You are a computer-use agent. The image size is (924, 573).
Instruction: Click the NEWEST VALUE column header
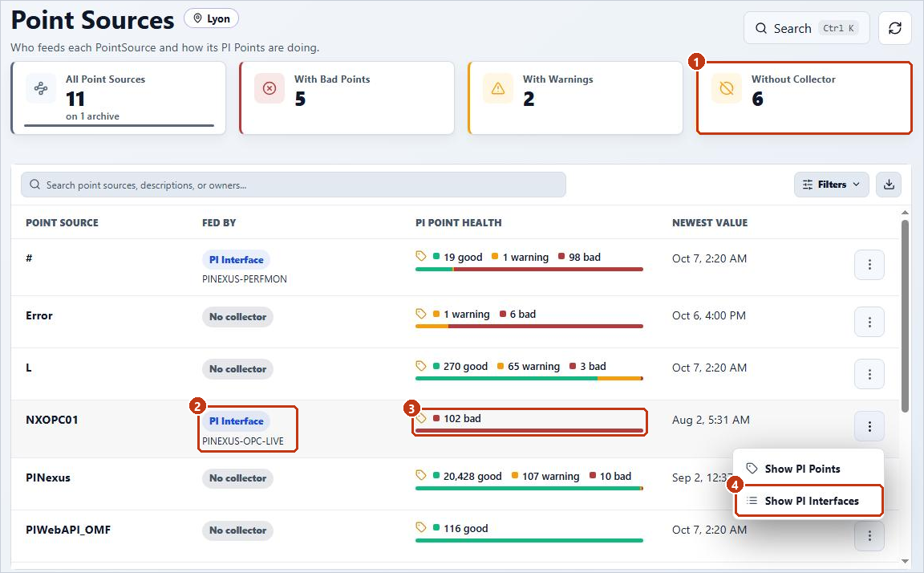[x=710, y=223]
